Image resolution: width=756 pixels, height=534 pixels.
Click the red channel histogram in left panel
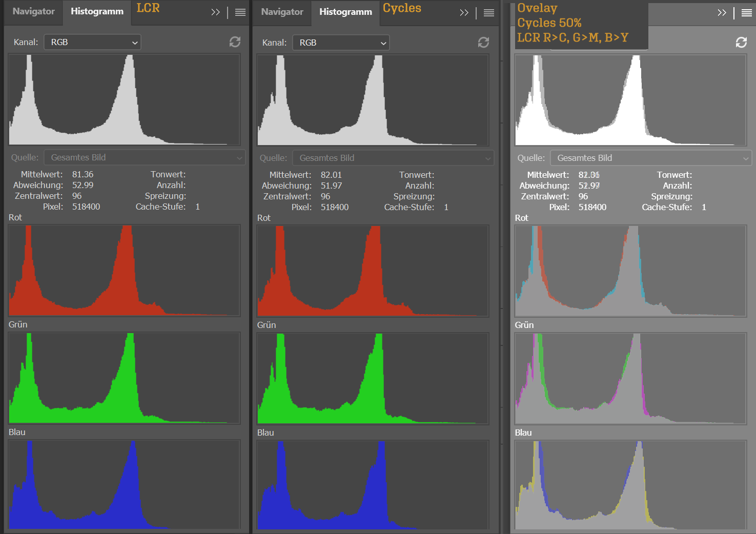coord(125,271)
